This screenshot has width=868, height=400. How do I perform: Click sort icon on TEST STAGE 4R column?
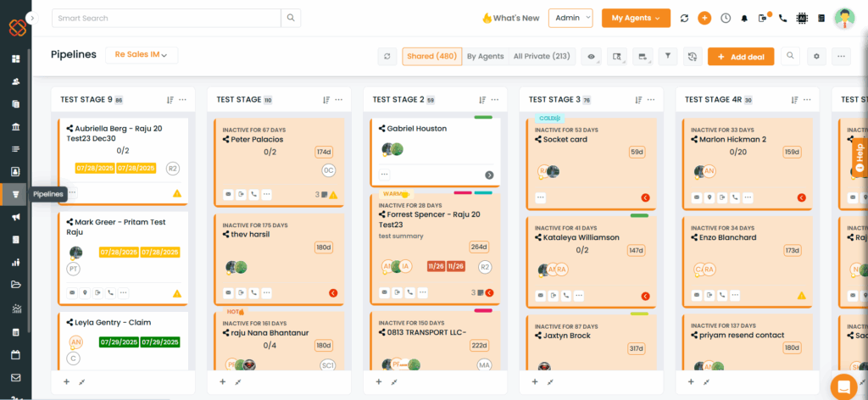tap(794, 100)
